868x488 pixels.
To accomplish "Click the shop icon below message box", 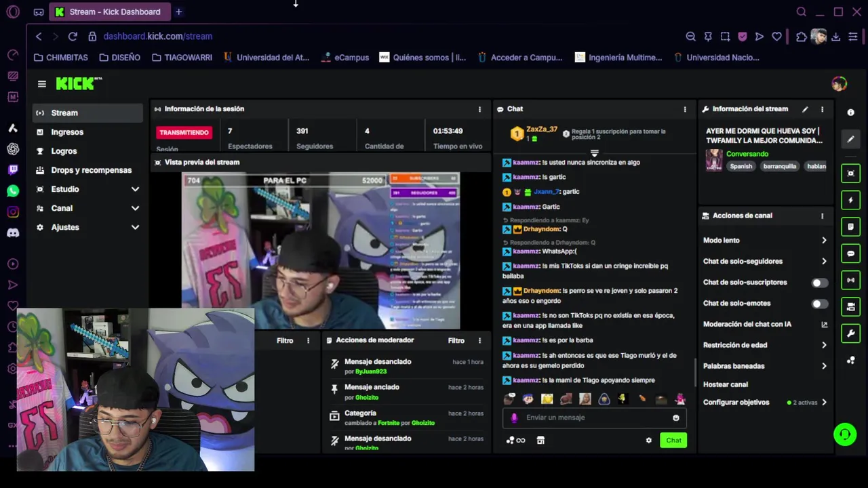I will tap(540, 441).
